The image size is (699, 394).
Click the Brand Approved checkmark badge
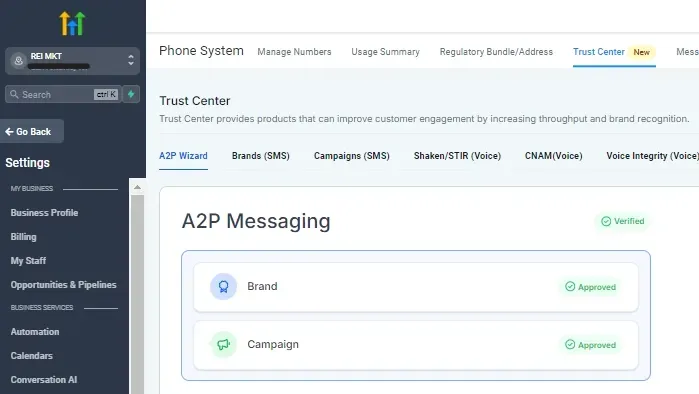tap(590, 287)
